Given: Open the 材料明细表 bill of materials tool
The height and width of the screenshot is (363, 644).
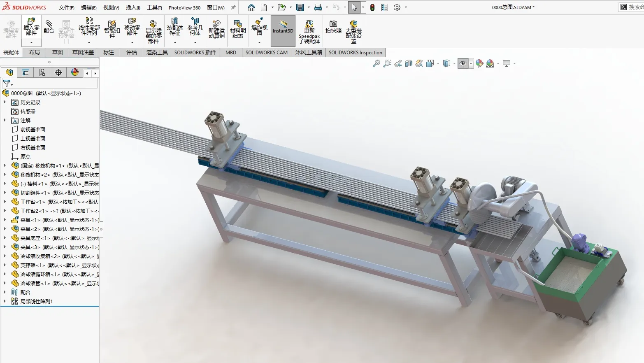Looking at the screenshot, I should pyautogui.click(x=238, y=29).
